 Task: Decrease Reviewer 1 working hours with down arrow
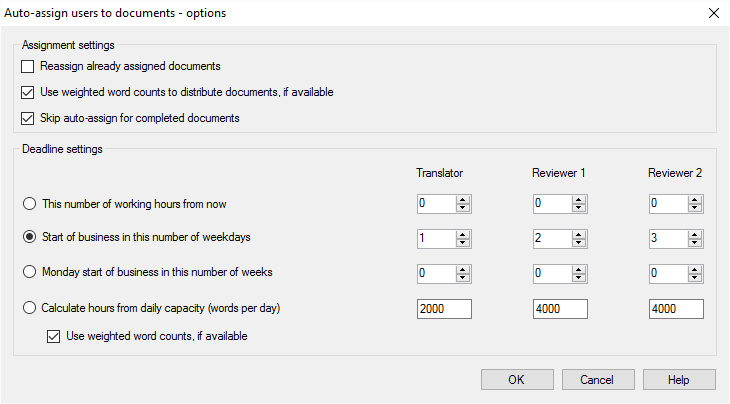[x=579, y=209]
